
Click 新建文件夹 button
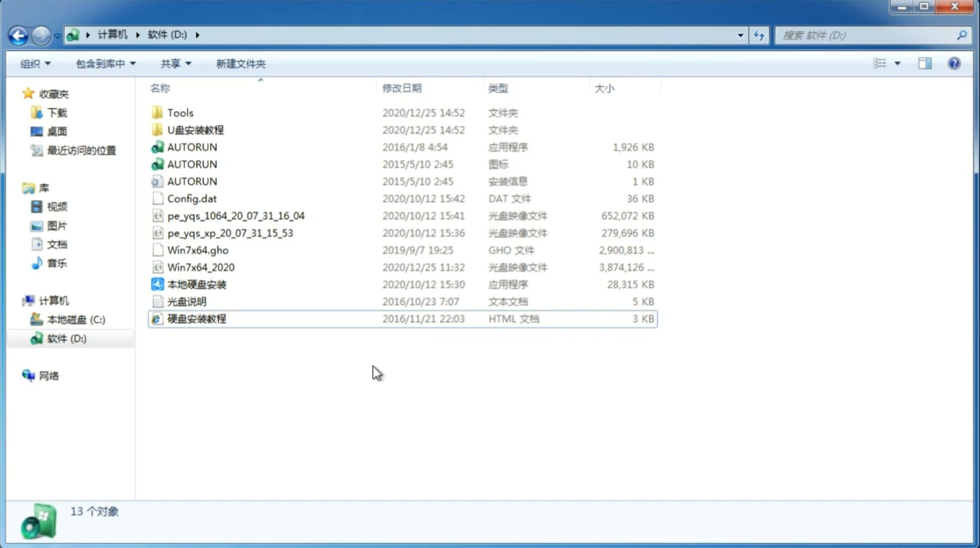(x=240, y=62)
